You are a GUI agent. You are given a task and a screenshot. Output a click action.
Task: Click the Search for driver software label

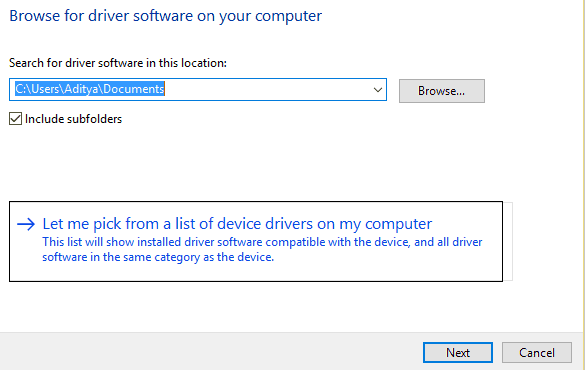[118, 63]
